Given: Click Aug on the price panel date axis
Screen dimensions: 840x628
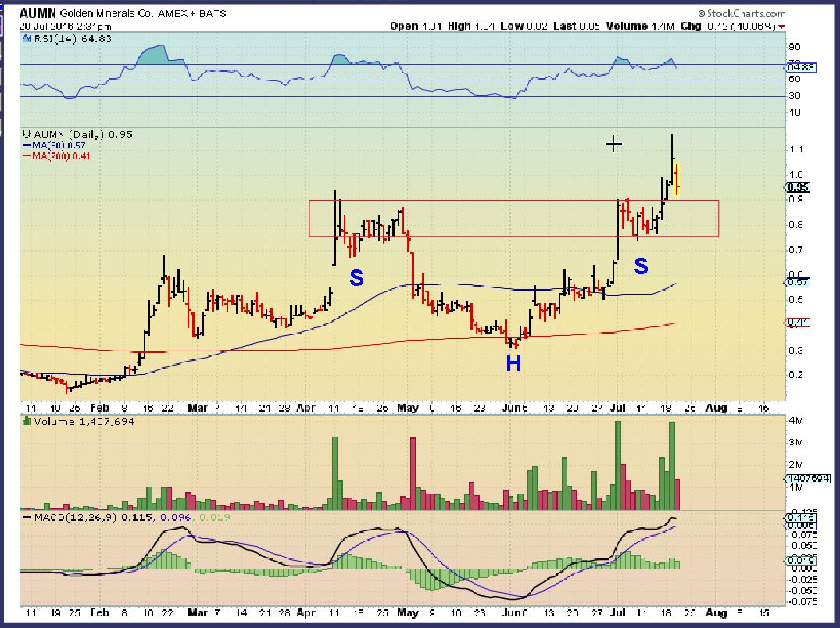Looking at the screenshot, I should (x=717, y=408).
